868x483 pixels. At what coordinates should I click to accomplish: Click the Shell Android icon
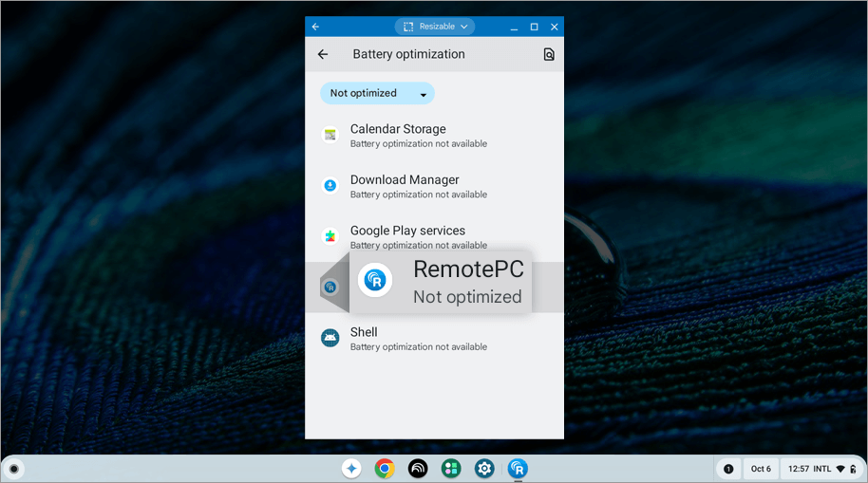tap(330, 338)
